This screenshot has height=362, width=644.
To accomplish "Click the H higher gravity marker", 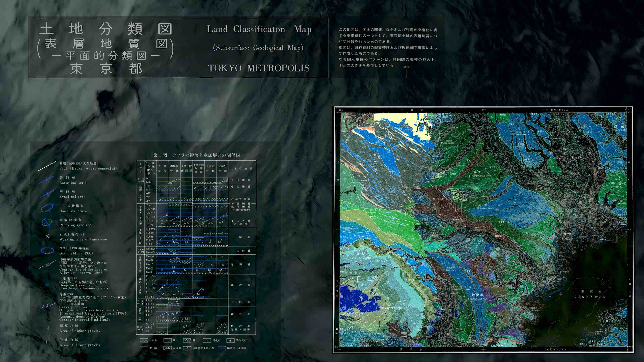I will tap(47, 328).
